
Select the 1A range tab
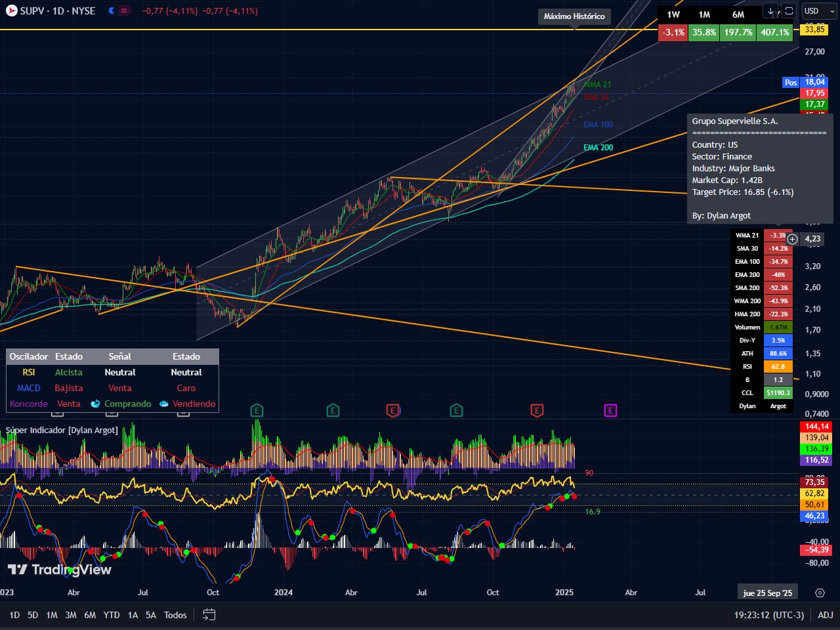133,615
